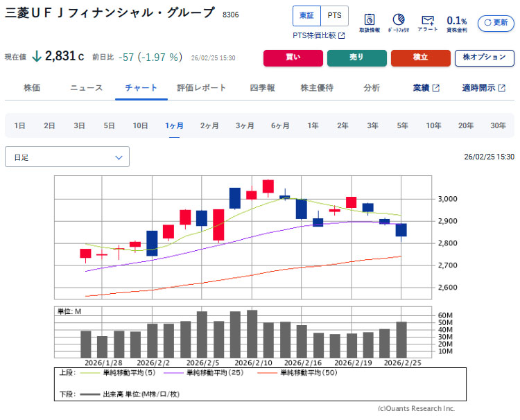Select the 3ヶ月 chart period
Viewport: 520px width, 420px height.
click(x=245, y=125)
